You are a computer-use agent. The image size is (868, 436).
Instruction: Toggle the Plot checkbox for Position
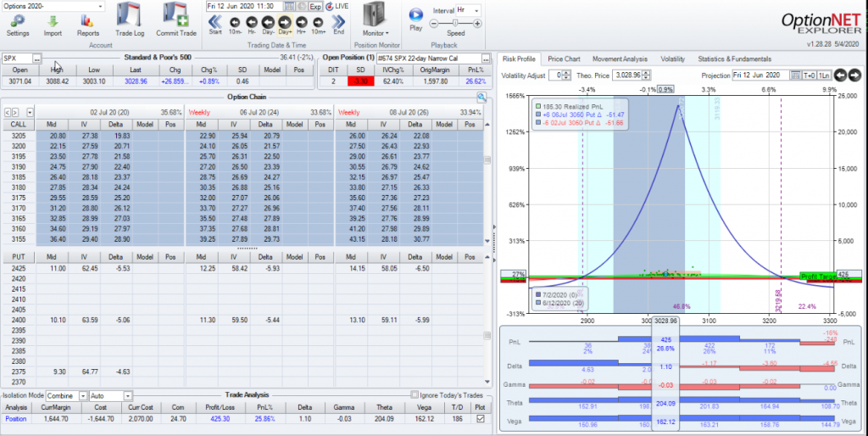[481, 419]
